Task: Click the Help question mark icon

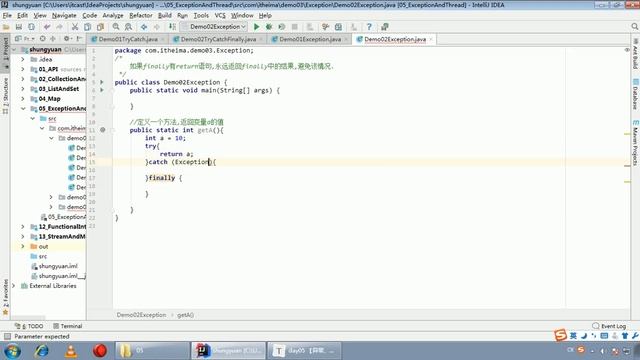Action: pyautogui.click(x=369, y=27)
